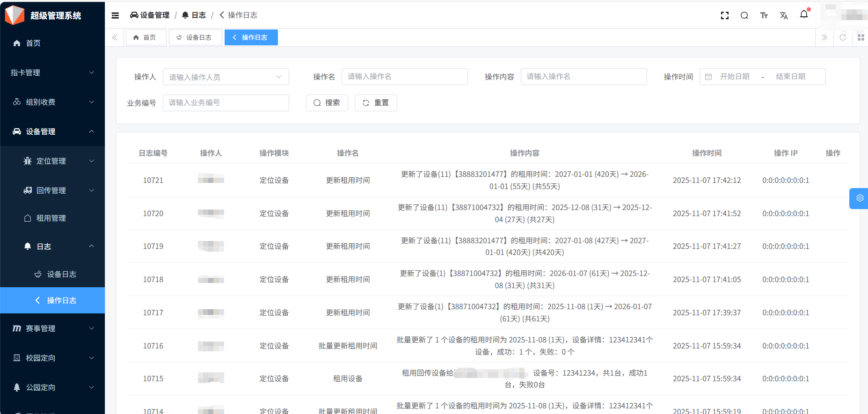
Task: Switch to the 设备日志 tab
Action: 195,37
